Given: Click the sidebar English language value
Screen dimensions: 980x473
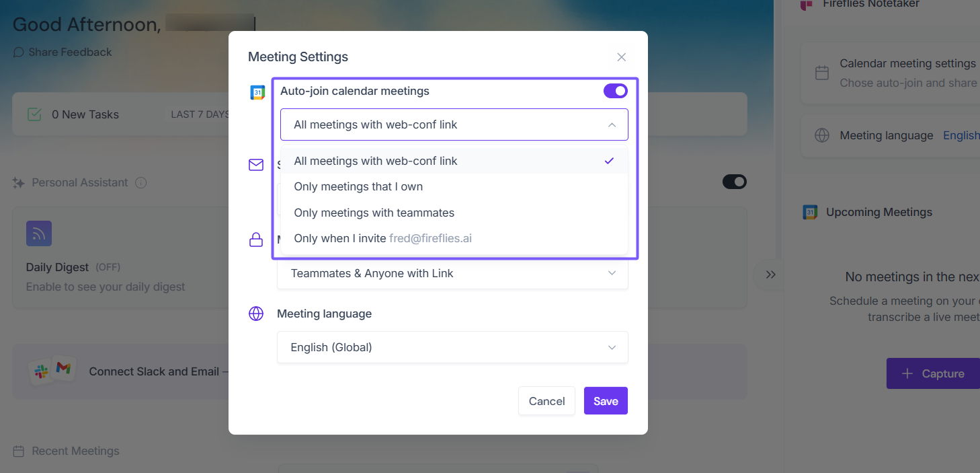Looking at the screenshot, I should tap(961, 135).
